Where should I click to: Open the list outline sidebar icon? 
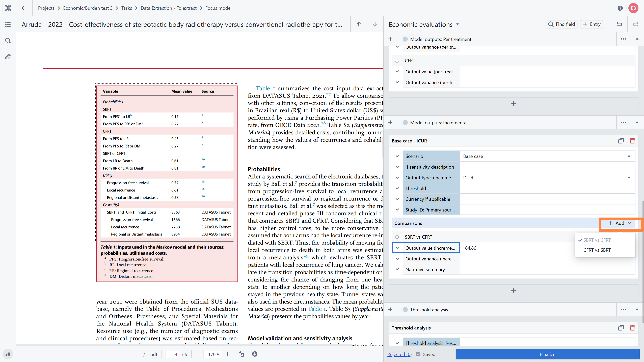pos(8,24)
